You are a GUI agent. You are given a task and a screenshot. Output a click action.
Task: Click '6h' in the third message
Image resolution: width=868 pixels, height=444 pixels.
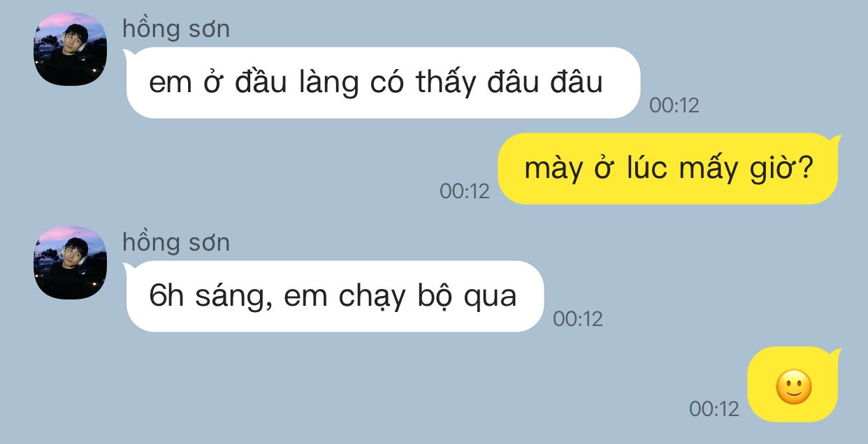pos(166,297)
